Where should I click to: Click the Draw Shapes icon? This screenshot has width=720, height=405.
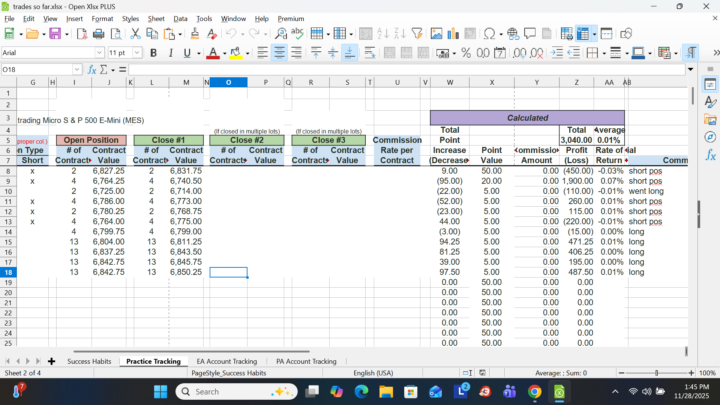[x=626, y=34]
